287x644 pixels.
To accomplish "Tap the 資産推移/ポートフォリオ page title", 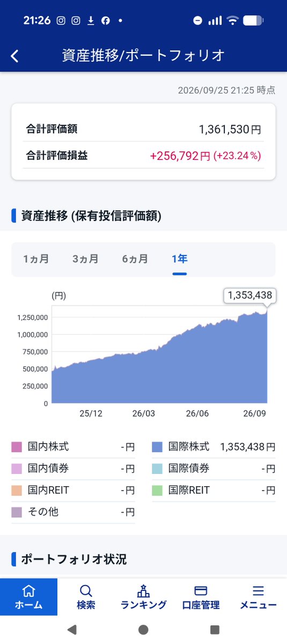I will (143, 55).
